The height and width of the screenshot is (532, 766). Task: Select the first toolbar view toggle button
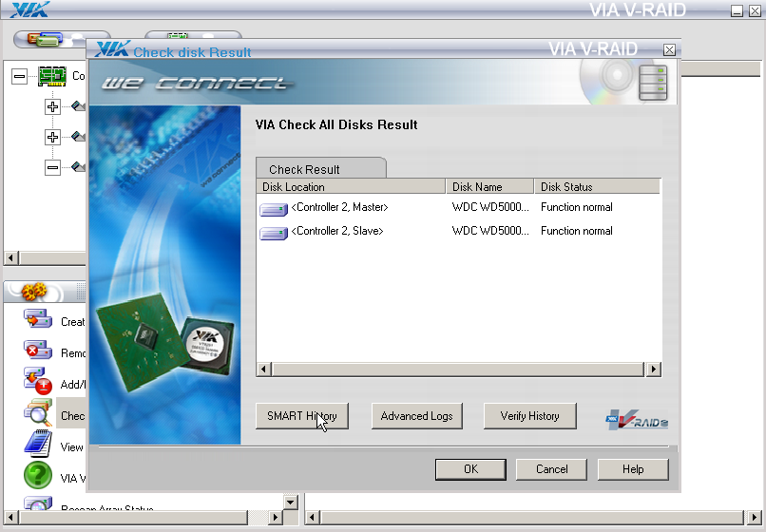point(62,39)
